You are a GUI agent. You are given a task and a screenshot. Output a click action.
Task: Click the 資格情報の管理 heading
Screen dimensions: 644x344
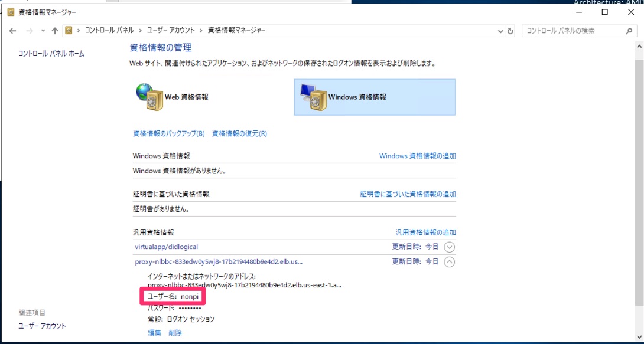coord(161,48)
